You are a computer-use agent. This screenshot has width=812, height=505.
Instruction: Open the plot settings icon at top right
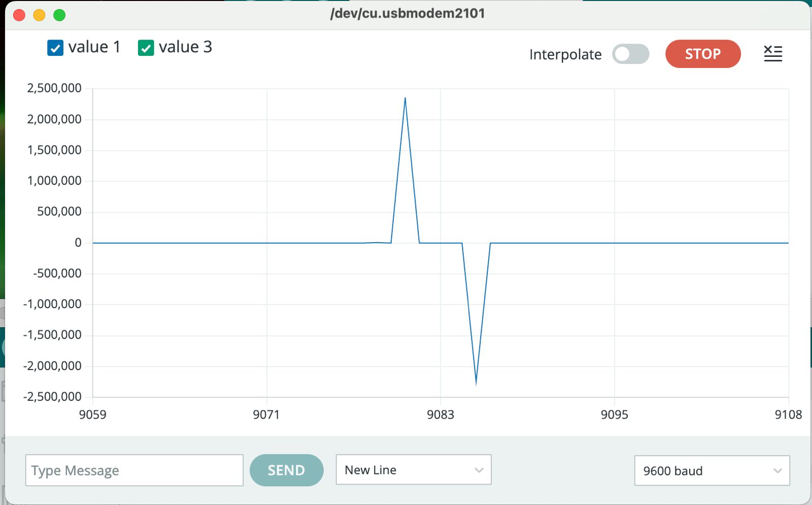[773, 53]
